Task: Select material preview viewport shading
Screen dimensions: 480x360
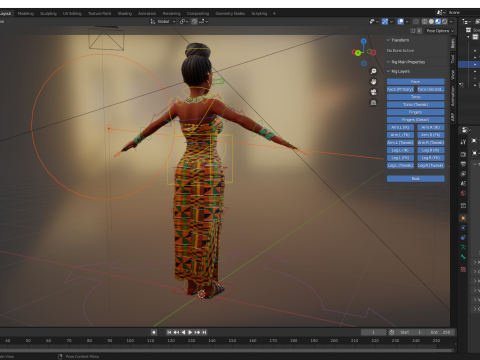Action: (x=438, y=22)
